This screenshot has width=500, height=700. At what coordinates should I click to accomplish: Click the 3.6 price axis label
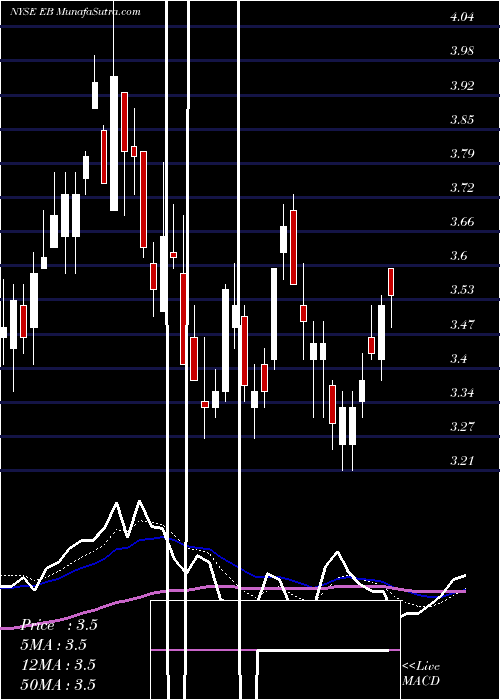click(459, 256)
